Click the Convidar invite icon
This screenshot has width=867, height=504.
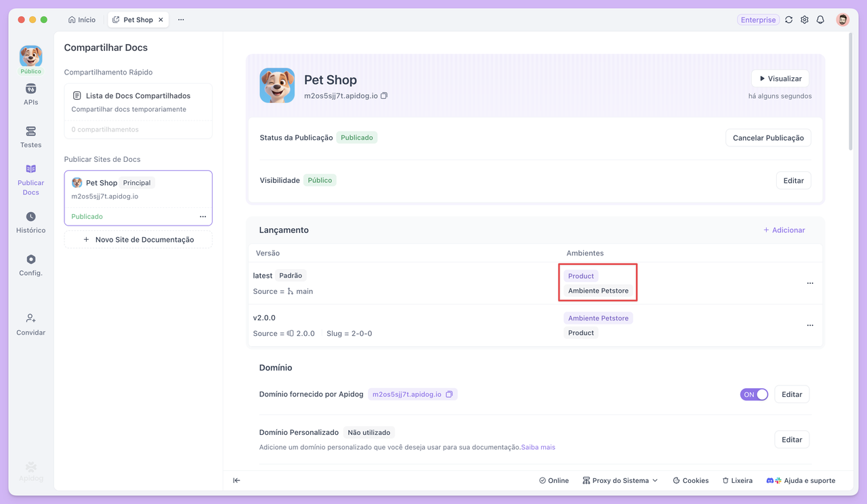click(x=30, y=324)
